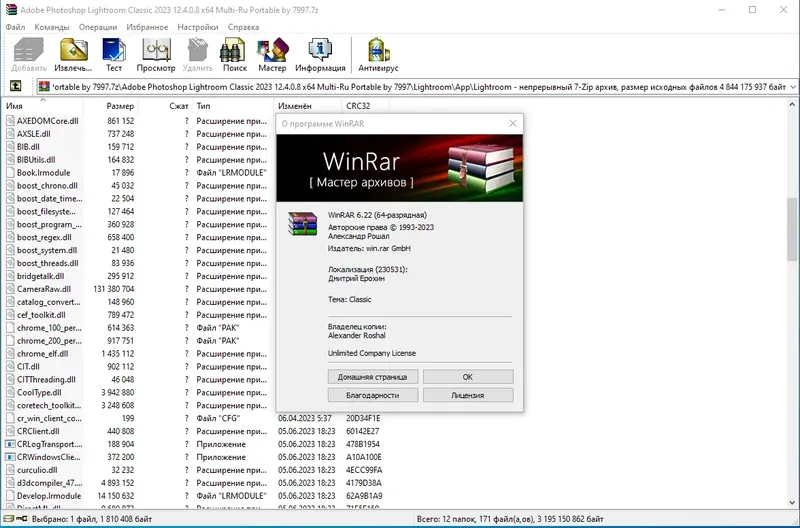Sort files by Размер column header

(111, 106)
